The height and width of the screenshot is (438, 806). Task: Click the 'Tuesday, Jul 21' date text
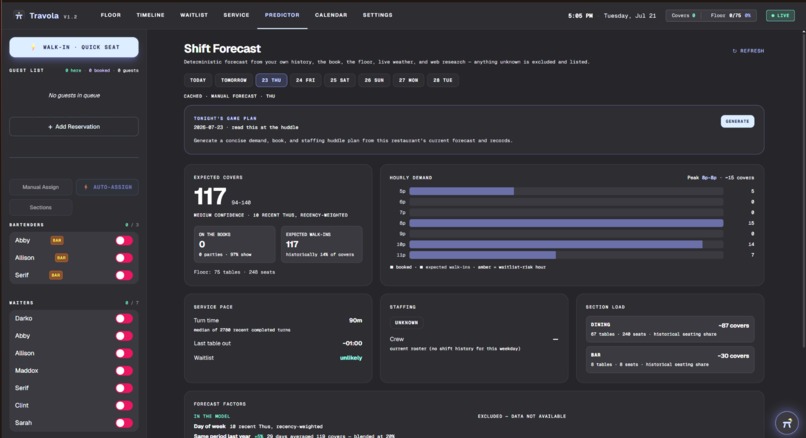point(630,15)
